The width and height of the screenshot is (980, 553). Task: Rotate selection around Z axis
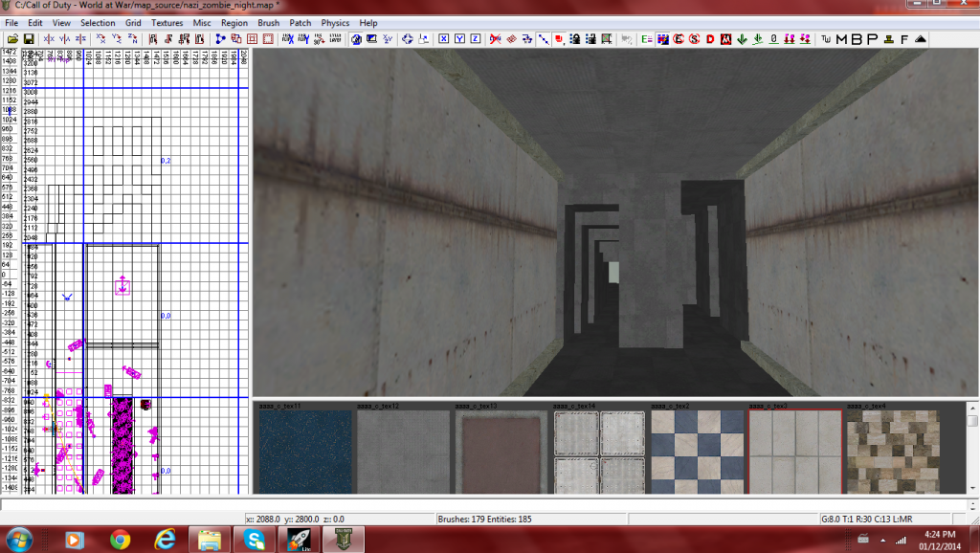coord(132,38)
